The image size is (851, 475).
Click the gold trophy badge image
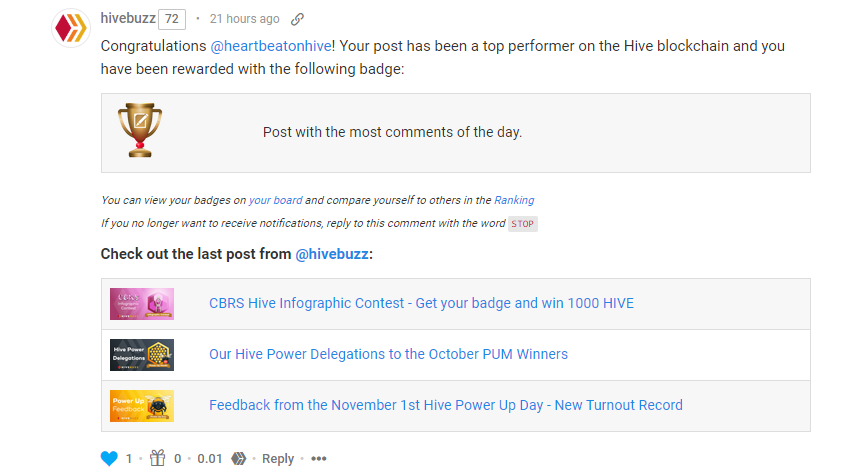(x=140, y=130)
